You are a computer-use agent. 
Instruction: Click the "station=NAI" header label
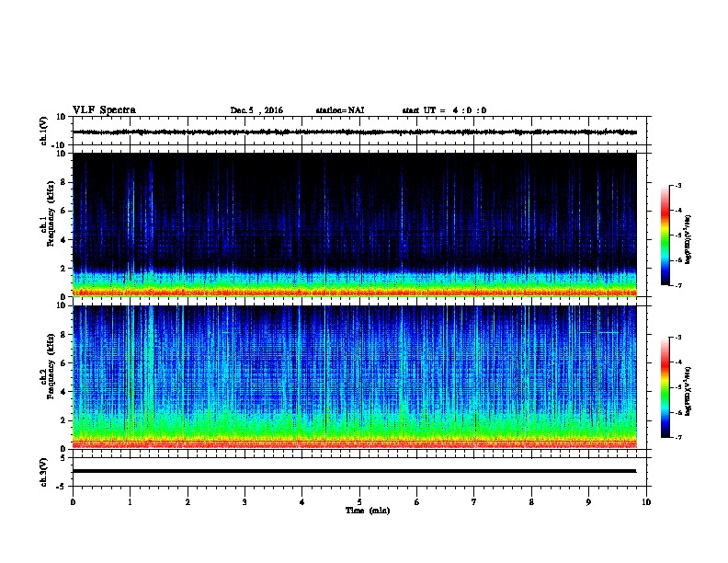pyautogui.click(x=340, y=110)
